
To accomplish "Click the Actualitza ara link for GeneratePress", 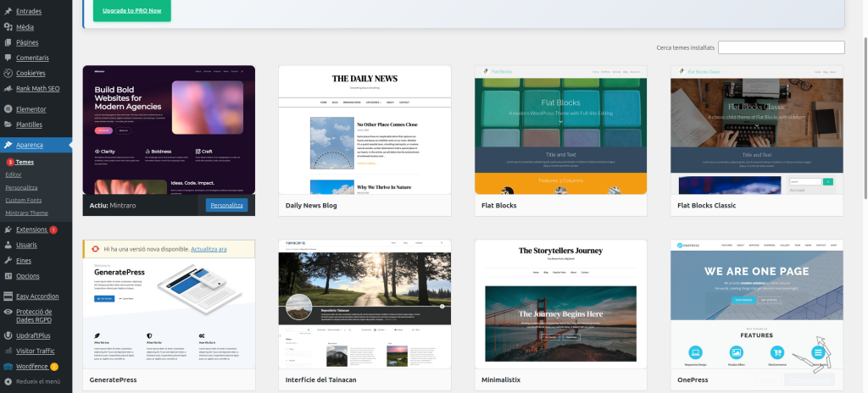I will pyautogui.click(x=209, y=249).
